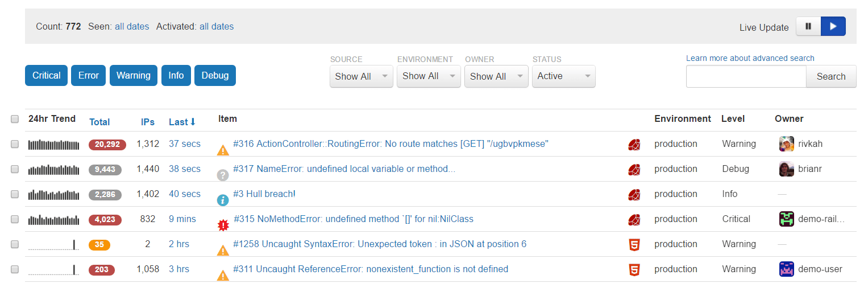Click the question mark debug icon for #317
Image resolution: width=868 pixels, height=283 pixels.
click(223, 175)
